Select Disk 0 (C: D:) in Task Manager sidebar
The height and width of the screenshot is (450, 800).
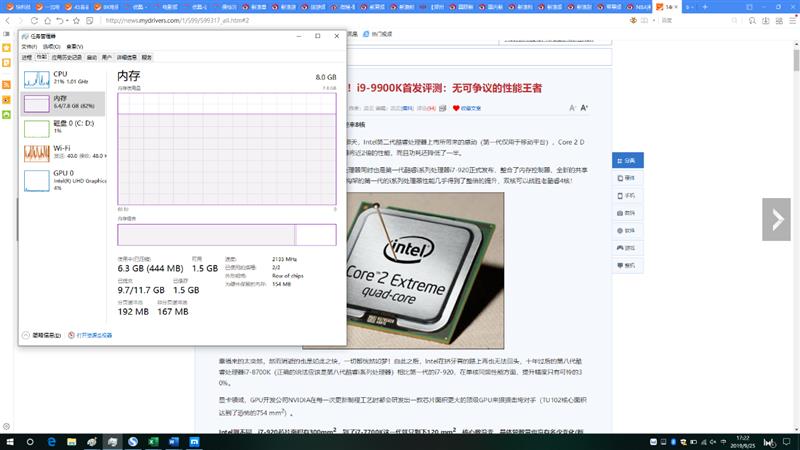[x=63, y=128]
